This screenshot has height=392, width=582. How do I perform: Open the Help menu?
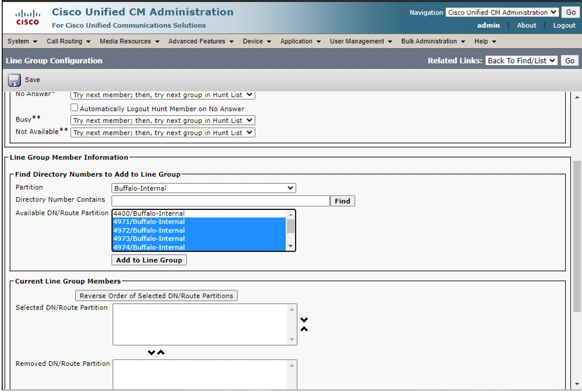[x=485, y=41]
